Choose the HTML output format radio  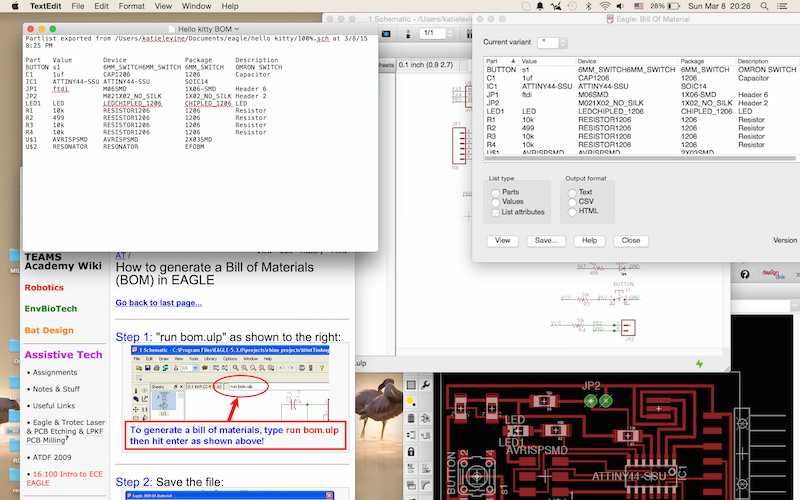point(572,211)
